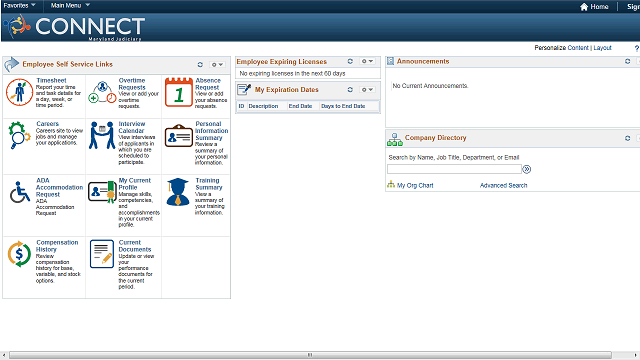Click the Layout personalize link

pos(602,48)
